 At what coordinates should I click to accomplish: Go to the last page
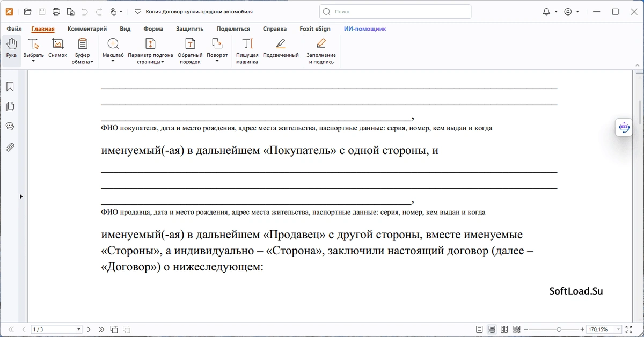click(100, 329)
